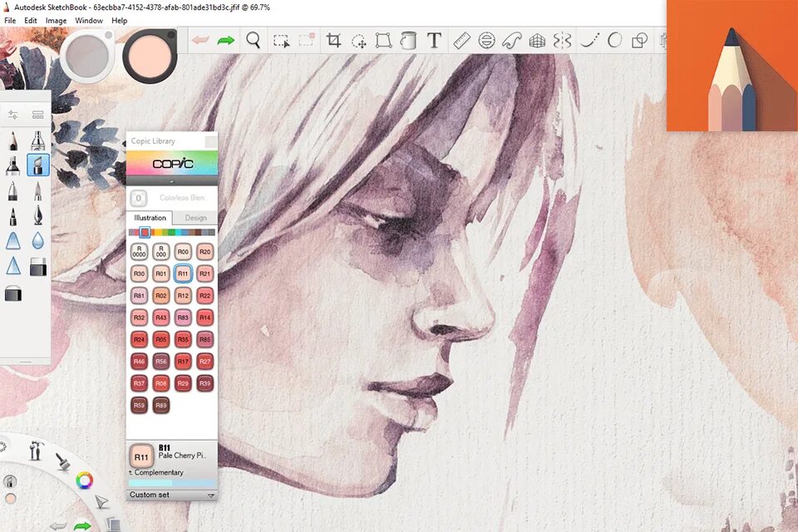The width and height of the screenshot is (798, 532).
Task: Select the soft eraser at palette bottom
Action: click(13, 293)
